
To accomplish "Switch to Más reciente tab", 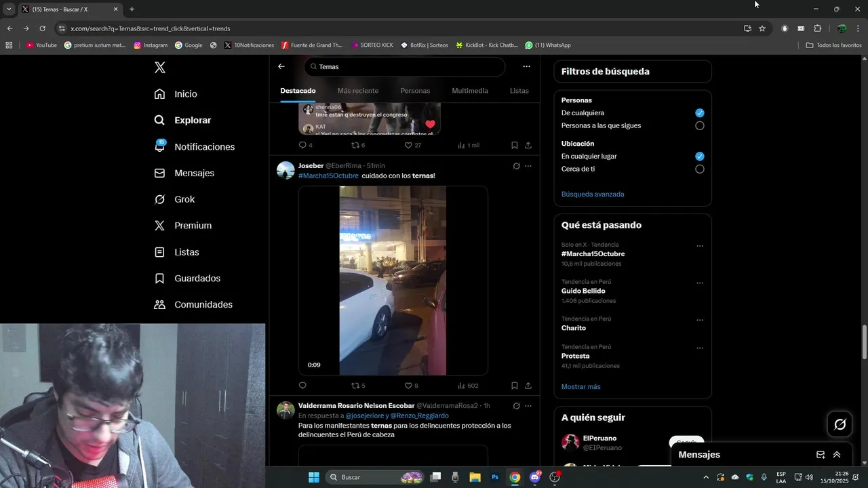I will (358, 91).
